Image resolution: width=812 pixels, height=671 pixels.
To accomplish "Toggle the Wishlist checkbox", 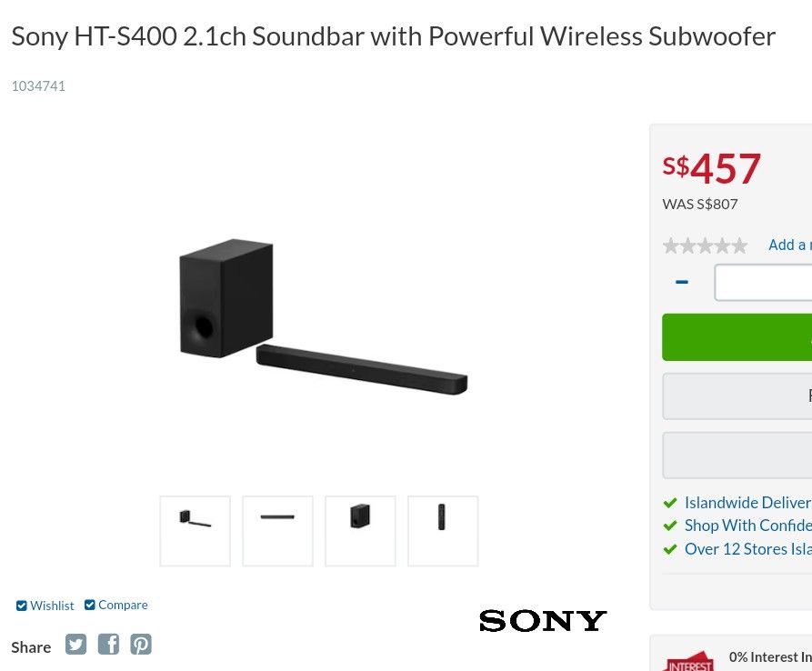I will 21,605.
